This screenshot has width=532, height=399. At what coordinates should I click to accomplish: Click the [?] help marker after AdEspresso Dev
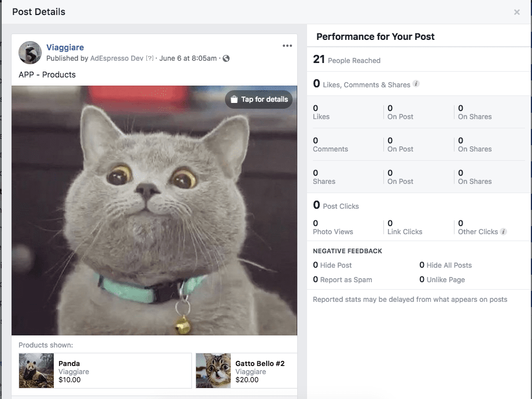[150, 58]
